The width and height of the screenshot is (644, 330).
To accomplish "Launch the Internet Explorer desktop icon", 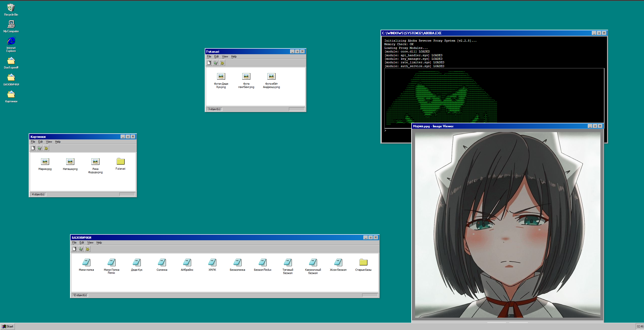I will pyautogui.click(x=11, y=41).
